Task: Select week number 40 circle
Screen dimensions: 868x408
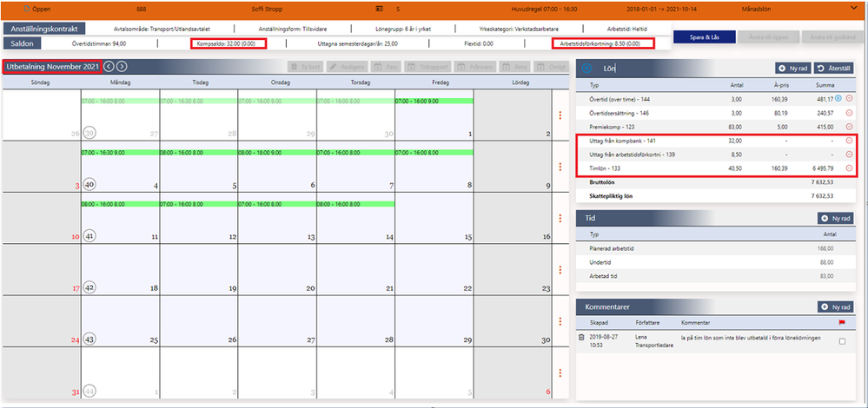Action: click(89, 185)
